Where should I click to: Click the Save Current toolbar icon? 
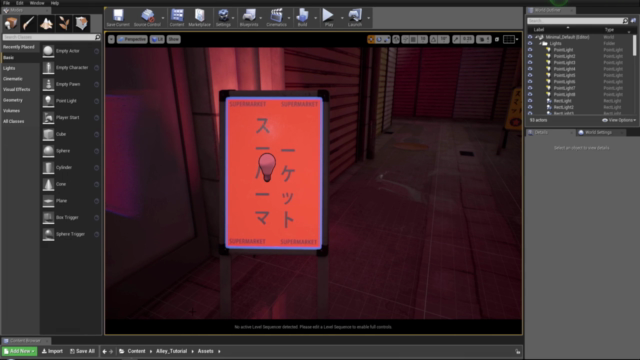click(x=118, y=18)
